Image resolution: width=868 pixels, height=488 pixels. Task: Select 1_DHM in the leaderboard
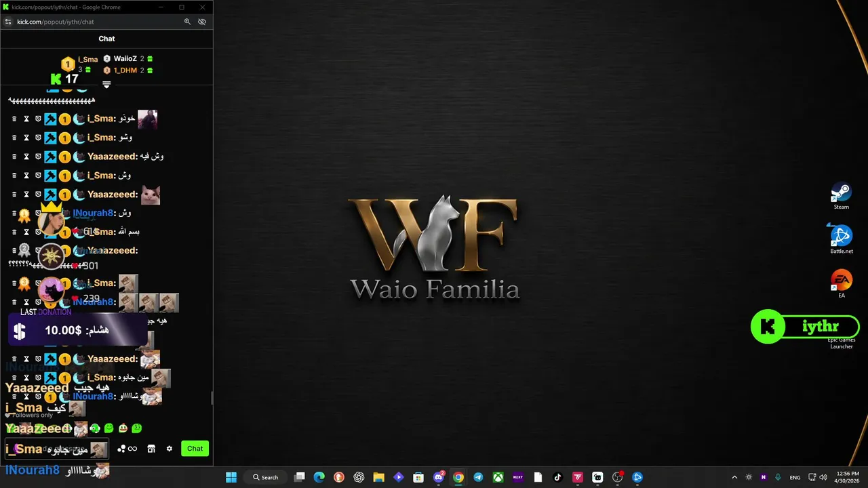[125, 70]
